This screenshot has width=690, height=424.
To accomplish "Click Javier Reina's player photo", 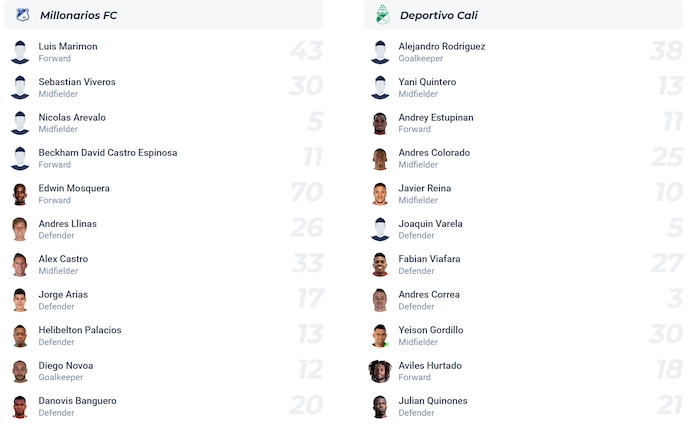I will 380,194.
